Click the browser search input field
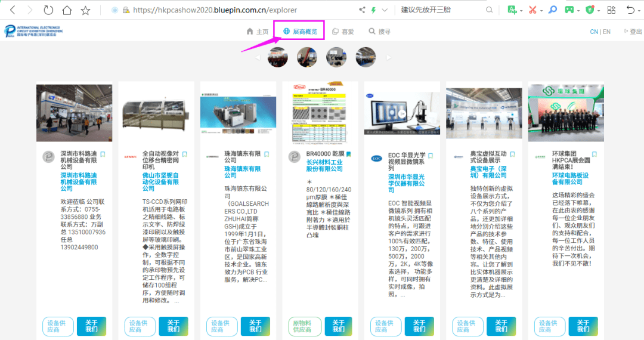Image resolution: width=644 pixels, height=340 pixels. coord(441,10)
